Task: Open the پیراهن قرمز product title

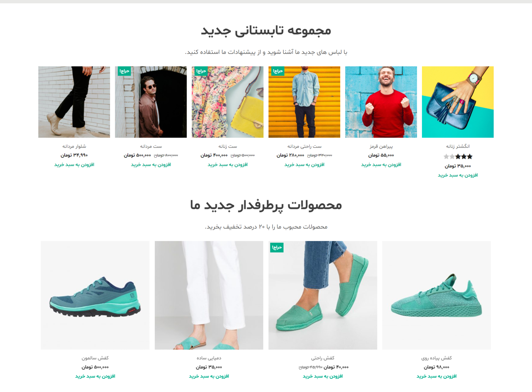Action: (x=381, y=146)
